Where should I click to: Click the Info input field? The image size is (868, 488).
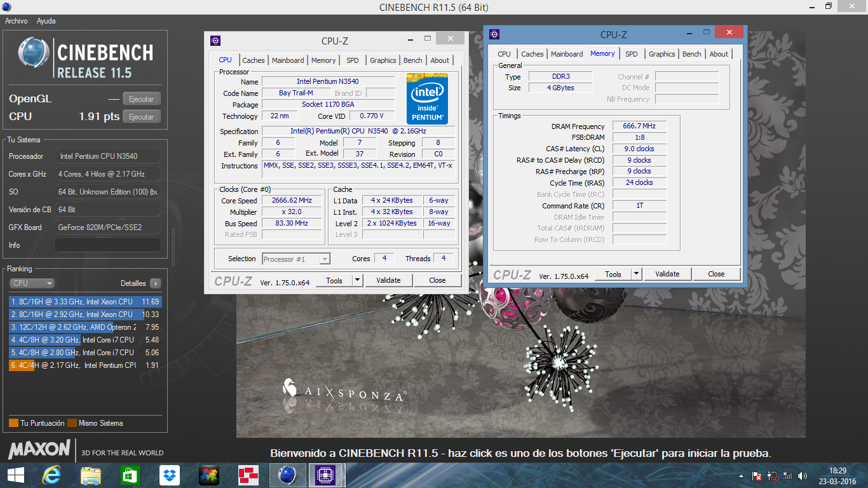click(107, 245)
